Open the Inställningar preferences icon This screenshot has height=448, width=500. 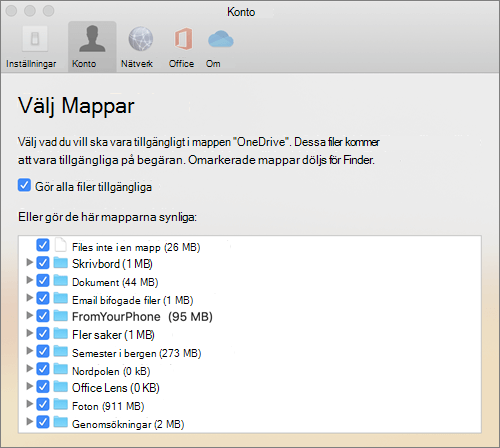pos(35,39)
